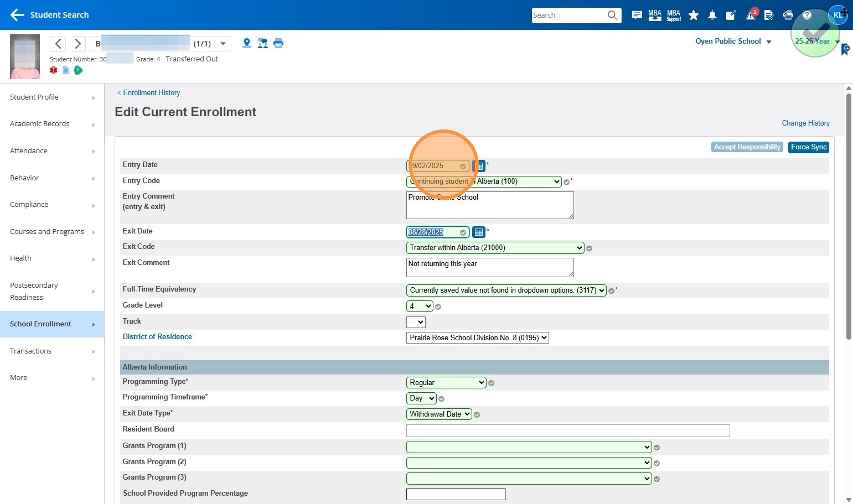Click the student map location pin icon

pyautogui.click(x=247, y=43)
